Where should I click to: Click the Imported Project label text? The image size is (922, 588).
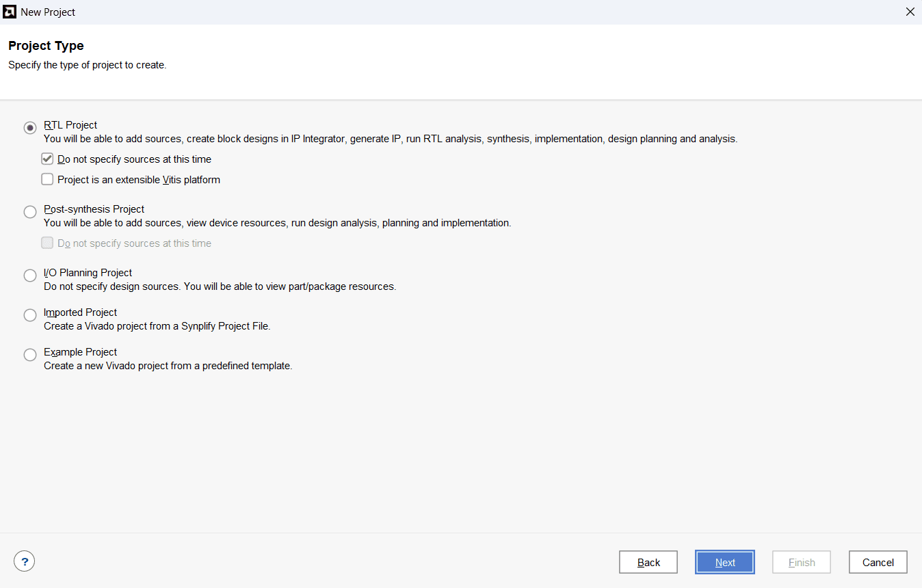pyautogui.click(x=80, y=312)
